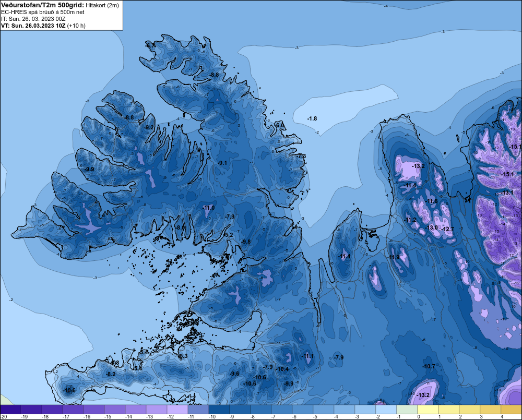Select the "-10.4" temperature label
Viewport: 522px width, 420px height.
pyautogui.click(x=282, y=369)
